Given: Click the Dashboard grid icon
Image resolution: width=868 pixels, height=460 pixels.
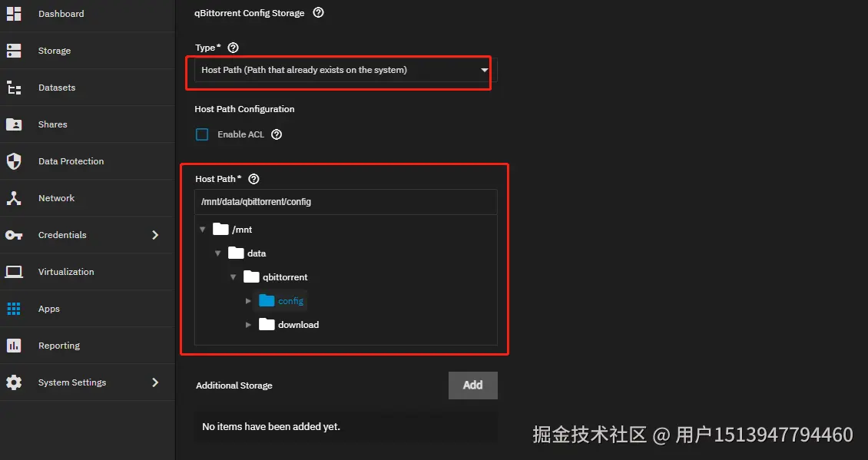Looking at the screenshot, I should [14, 14].
